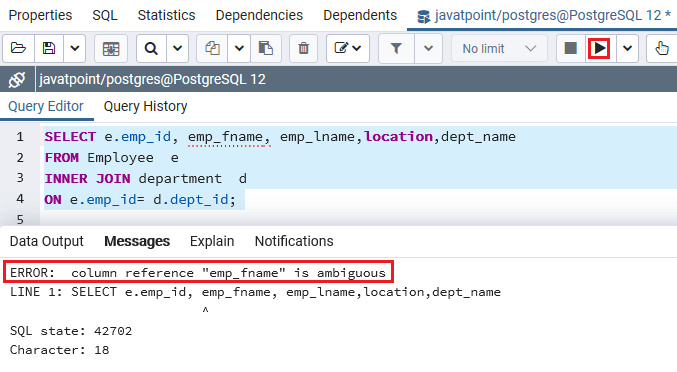This screenshot has width=677, height=372.
Task: Open Find with the magnifier icon
Action: [x=151, y=49]
